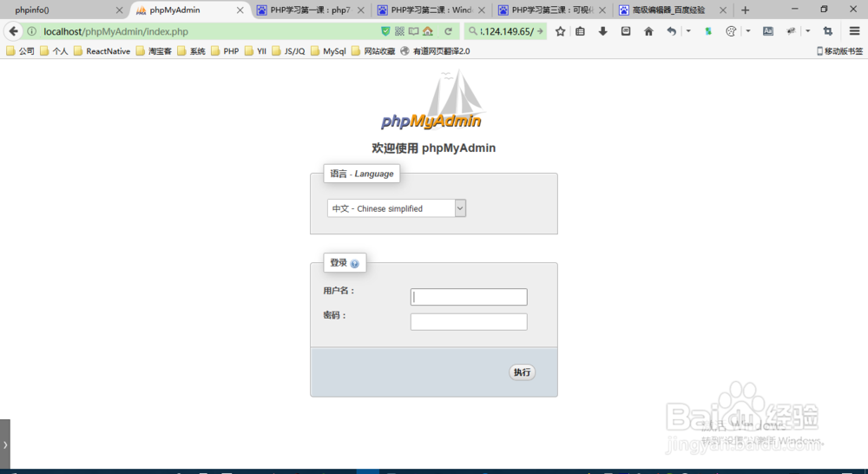Click the bug extension icon
The height and width of the screenshot is (474, 868).
[x=791, y=31]
